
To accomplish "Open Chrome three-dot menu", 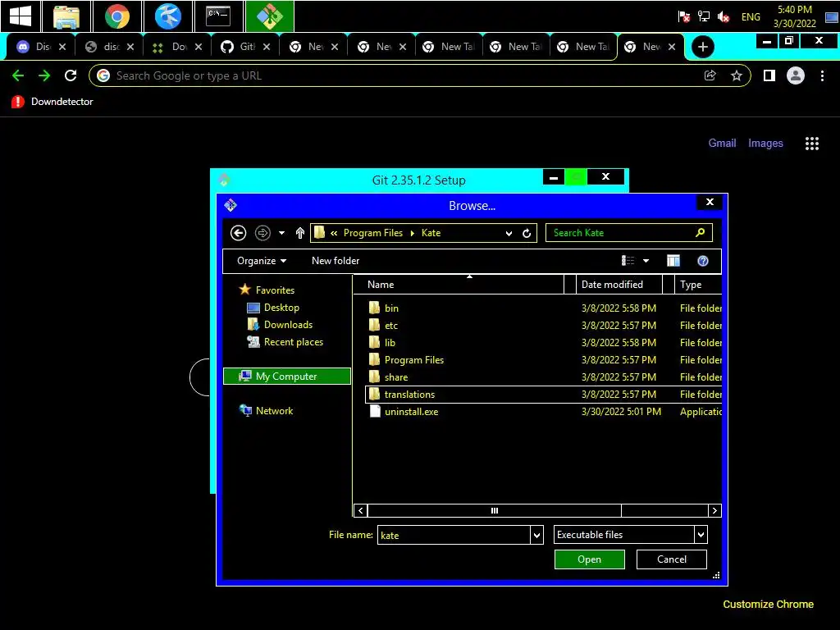I will click(822, 75).
